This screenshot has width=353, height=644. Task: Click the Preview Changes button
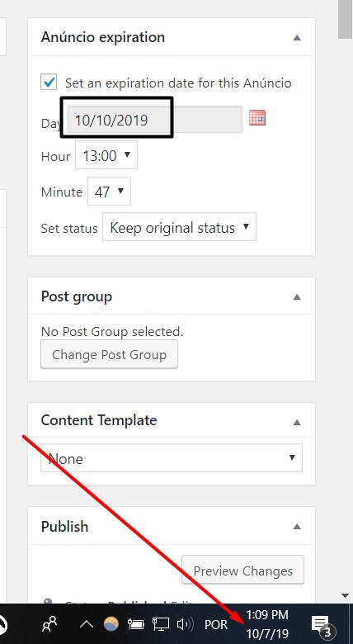[243, 571]
